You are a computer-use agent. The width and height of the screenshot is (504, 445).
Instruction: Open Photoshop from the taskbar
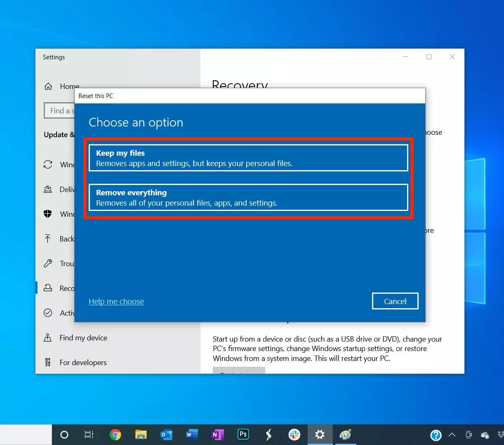(243, 435)
